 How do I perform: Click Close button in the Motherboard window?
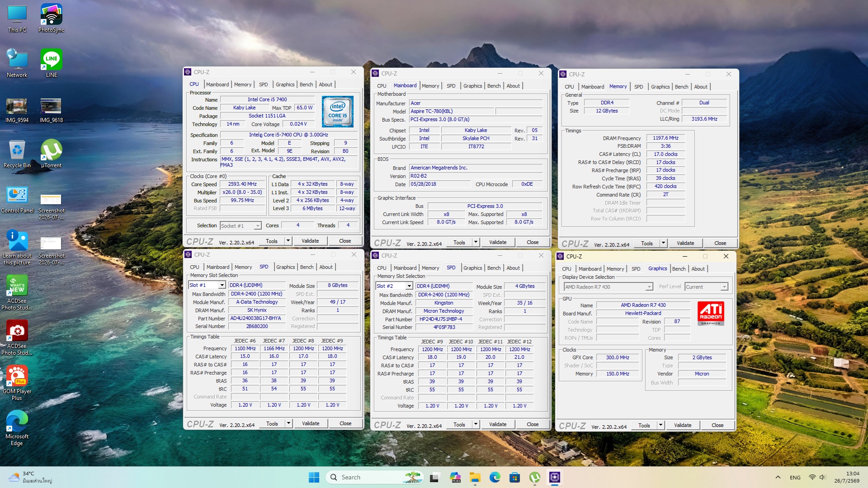click(533, 242)
